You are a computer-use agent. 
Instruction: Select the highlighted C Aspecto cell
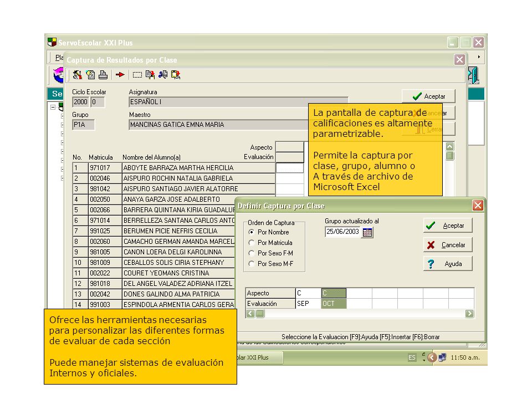point(334,293)
